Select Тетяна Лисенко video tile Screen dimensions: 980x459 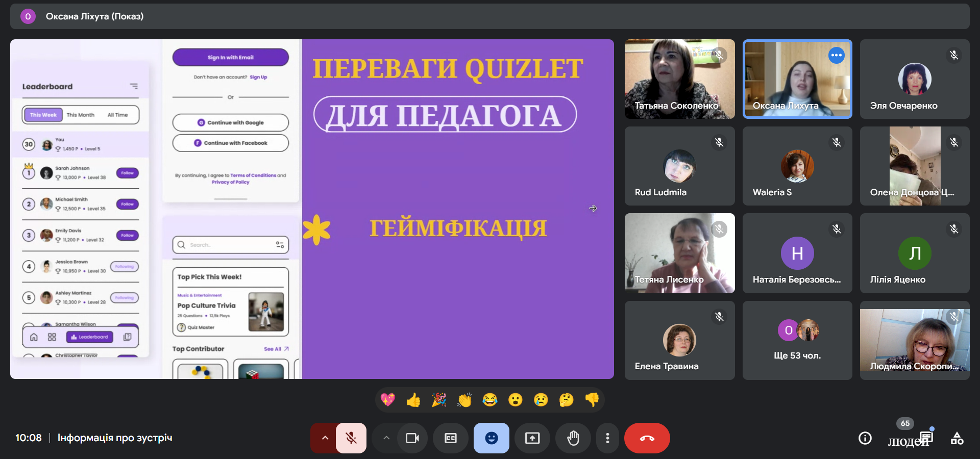(680, 253)
